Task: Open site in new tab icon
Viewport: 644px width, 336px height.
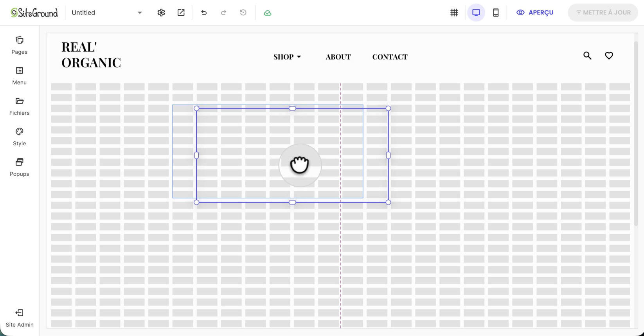Action: click(181, 13)
